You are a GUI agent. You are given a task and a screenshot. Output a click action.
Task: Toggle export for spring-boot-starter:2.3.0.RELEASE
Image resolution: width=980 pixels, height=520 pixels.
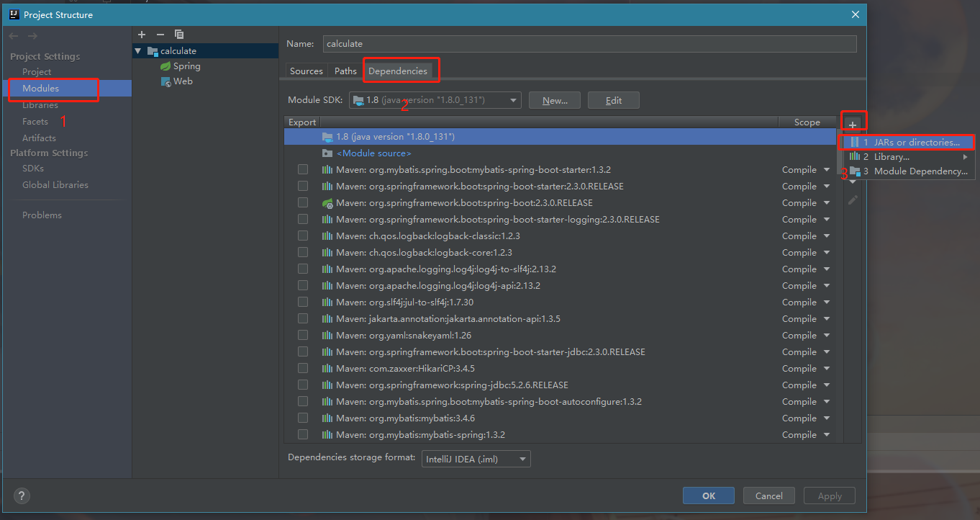point(303,187)
